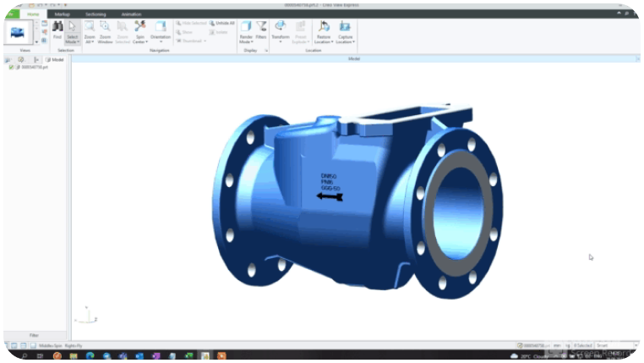Click the second icon in the structure panel toolbar
Image resolution: width=644 pixels, height=363 pixels.
pyautogui.click(x=21, y=59)
